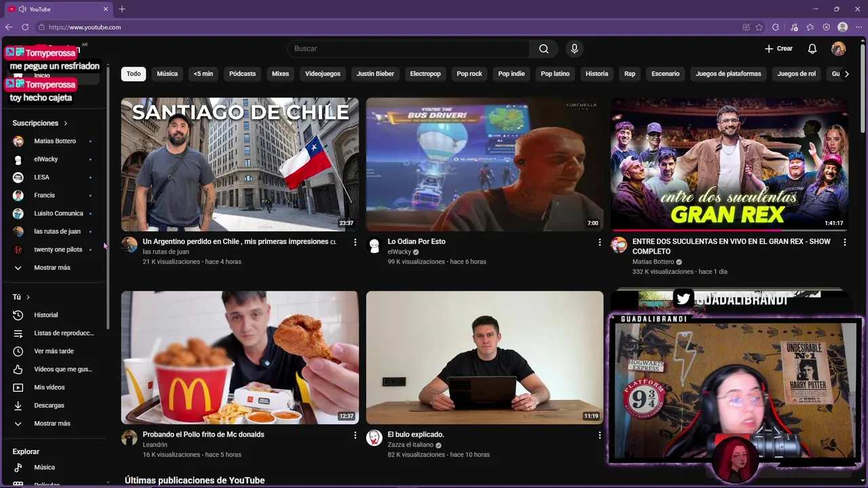Screen dimensions: 868x488
Task: Click the search magnifier button
Action: [x=544, y=49]
